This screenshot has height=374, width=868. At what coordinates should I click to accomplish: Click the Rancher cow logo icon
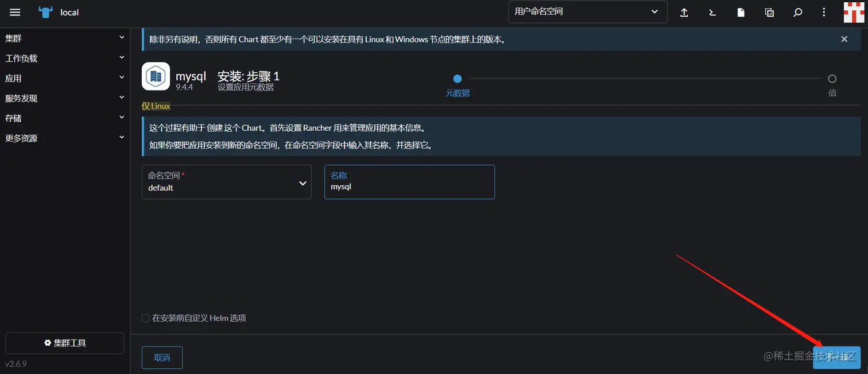[x=45, y=12]
